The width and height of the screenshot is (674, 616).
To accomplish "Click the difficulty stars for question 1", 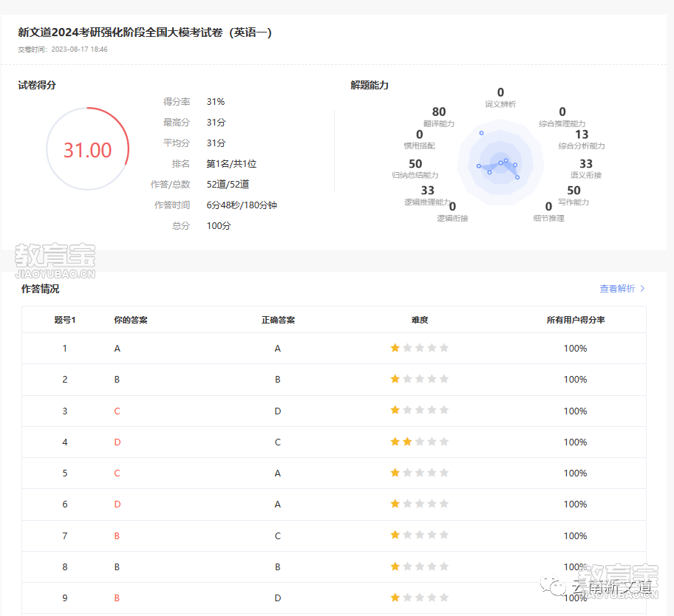I will [420, 348].
